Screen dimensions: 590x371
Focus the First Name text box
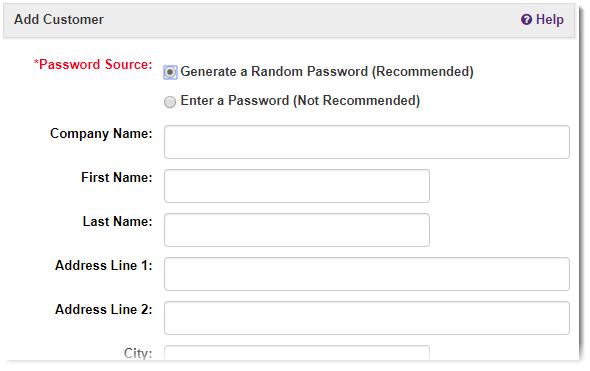(x=297, y=186)
